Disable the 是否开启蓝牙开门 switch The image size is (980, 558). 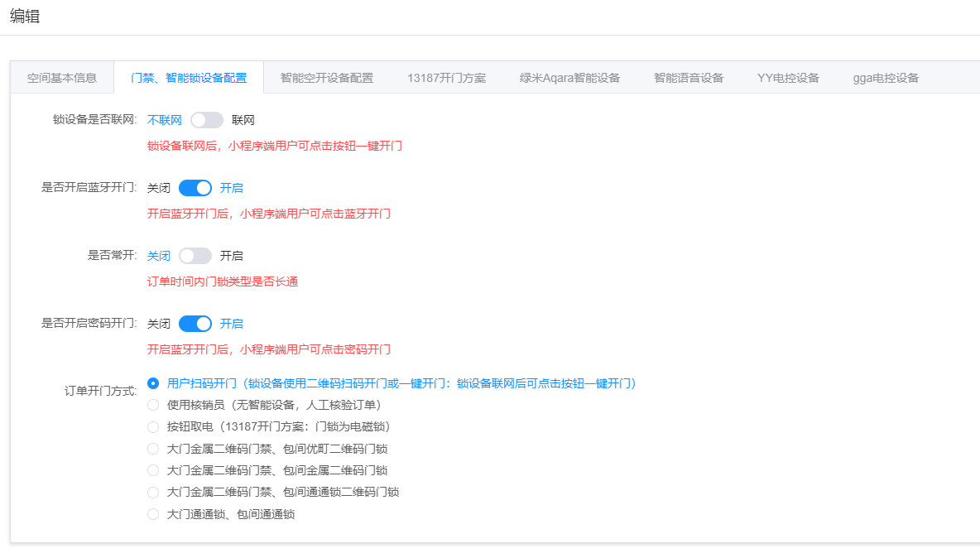click(x=195, y=188)
